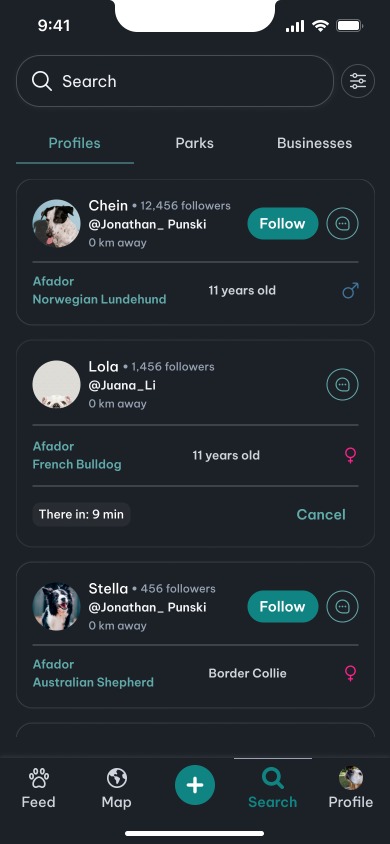Open Chein's dog avatar photo
Image resolution: width=390 pixels, height=844 pixels.
tap(56, 224)
